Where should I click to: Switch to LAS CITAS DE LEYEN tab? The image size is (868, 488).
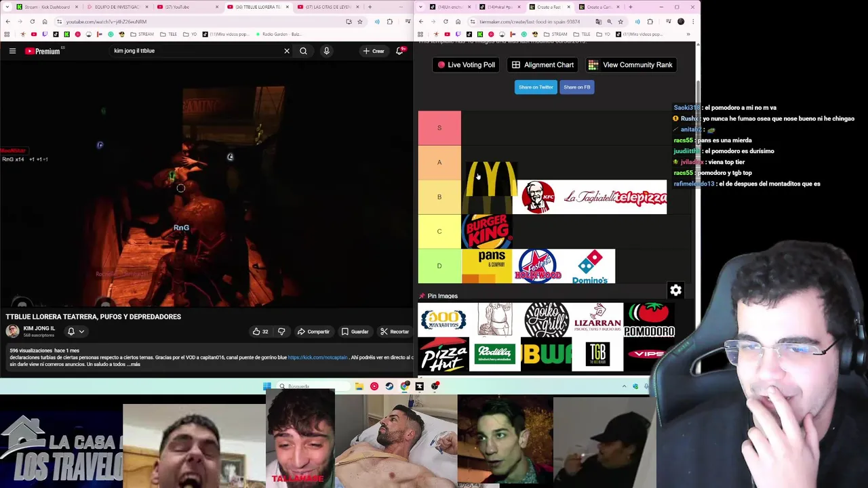coord(328,7)
